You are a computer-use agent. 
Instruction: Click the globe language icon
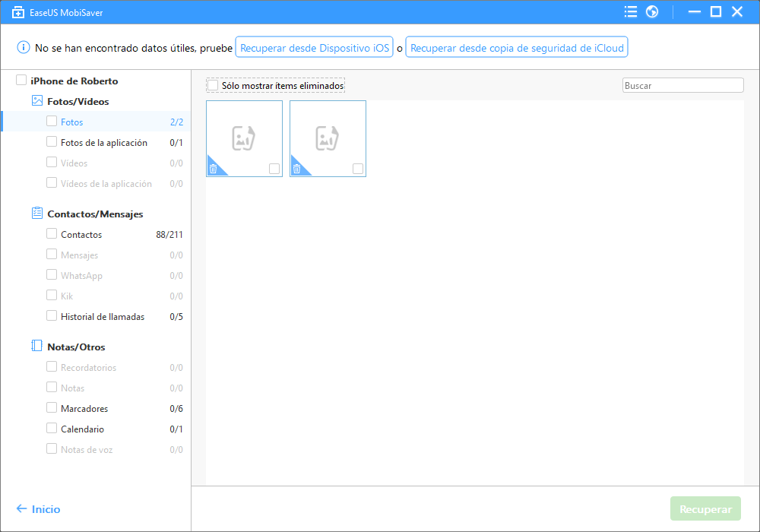tap(651, 11)
